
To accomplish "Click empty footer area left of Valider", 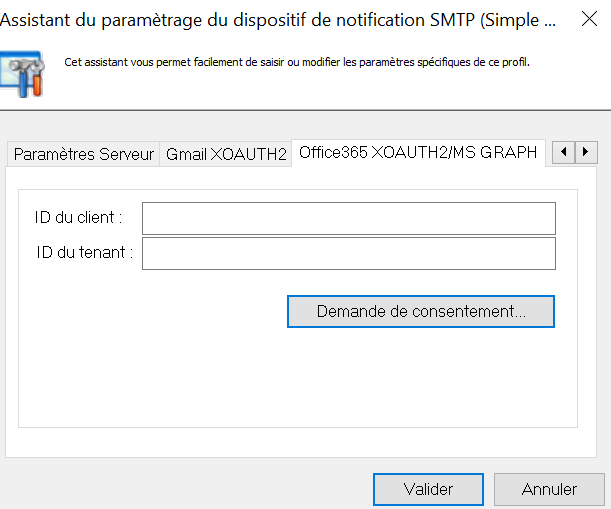I will 180,489.
